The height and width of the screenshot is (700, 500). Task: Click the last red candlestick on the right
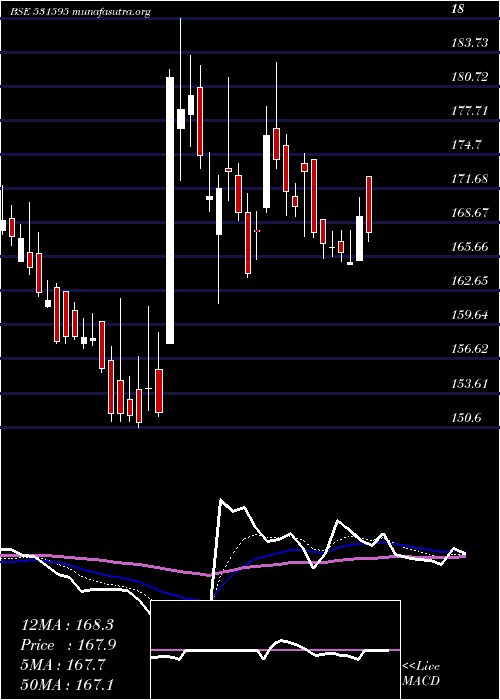coord(369,204)
